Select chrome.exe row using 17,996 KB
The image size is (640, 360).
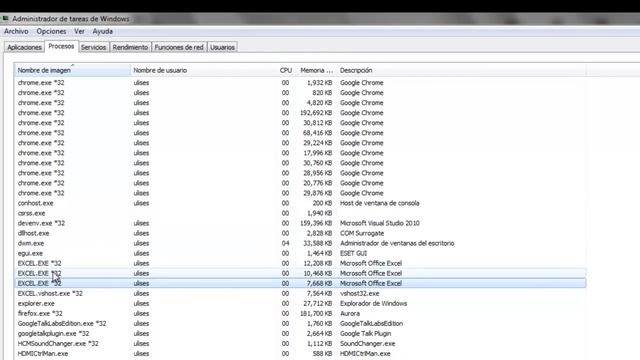click(x=300, y=153)
